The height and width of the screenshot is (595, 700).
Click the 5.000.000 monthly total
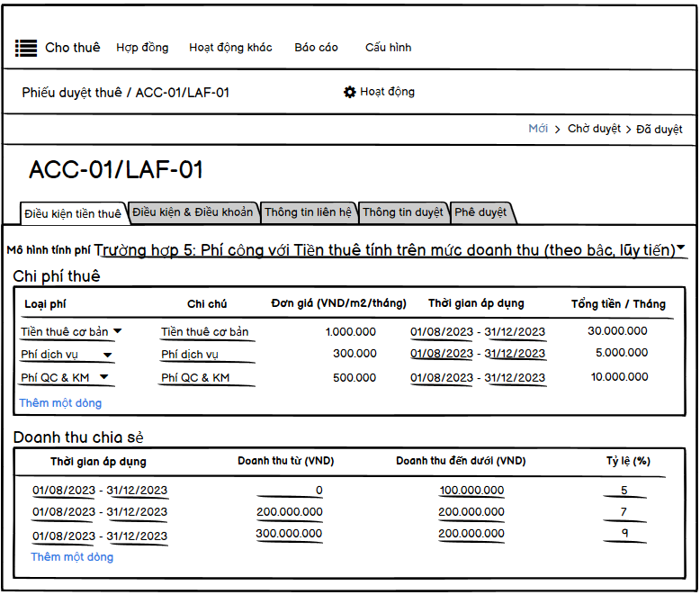622,353
